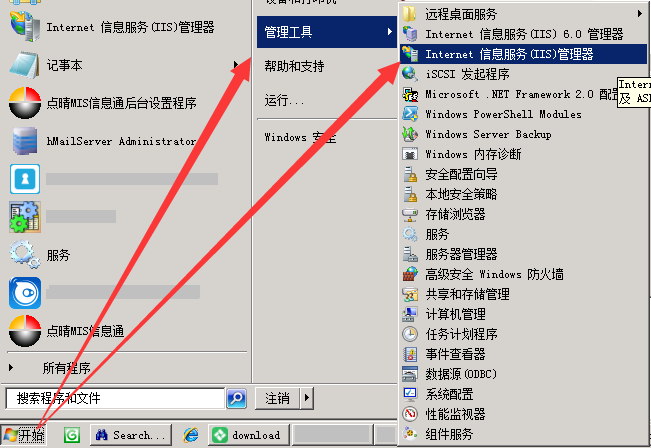The height and width of the screenshot is (448, 651).
Task: Open Windows Server Backup icon
Action: tap(410, 134)
